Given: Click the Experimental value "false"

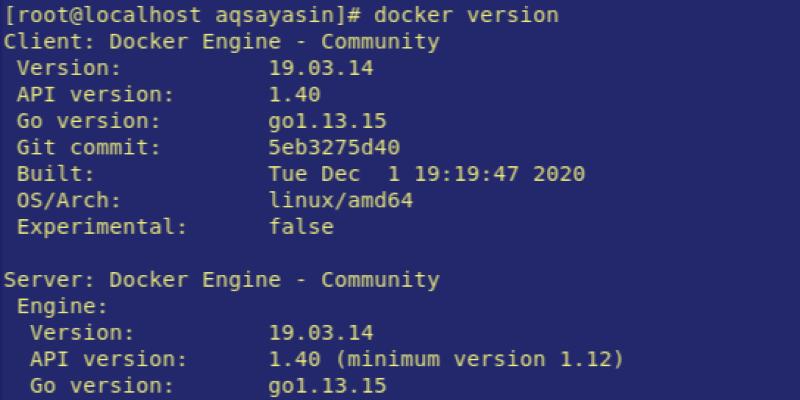Looking at the screenshot, I should (301, 227).
